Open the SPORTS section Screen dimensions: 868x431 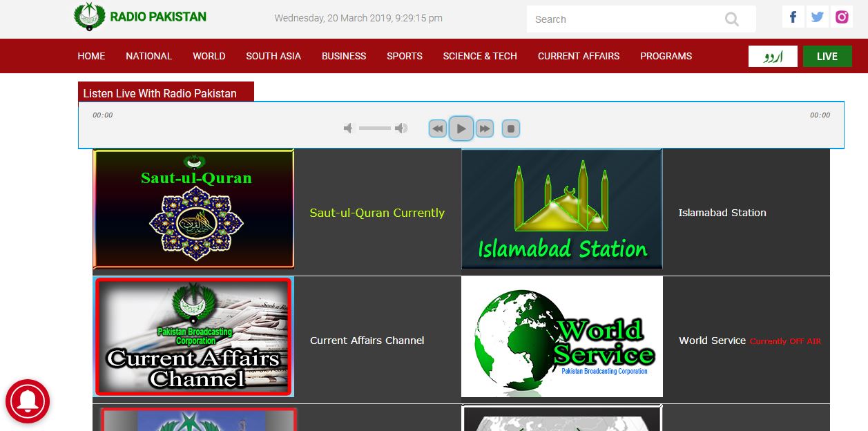tap(405, 56)
